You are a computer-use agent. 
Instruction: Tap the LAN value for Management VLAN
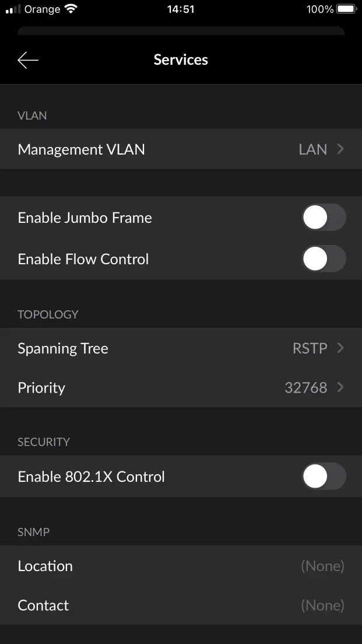click(312, 149)
